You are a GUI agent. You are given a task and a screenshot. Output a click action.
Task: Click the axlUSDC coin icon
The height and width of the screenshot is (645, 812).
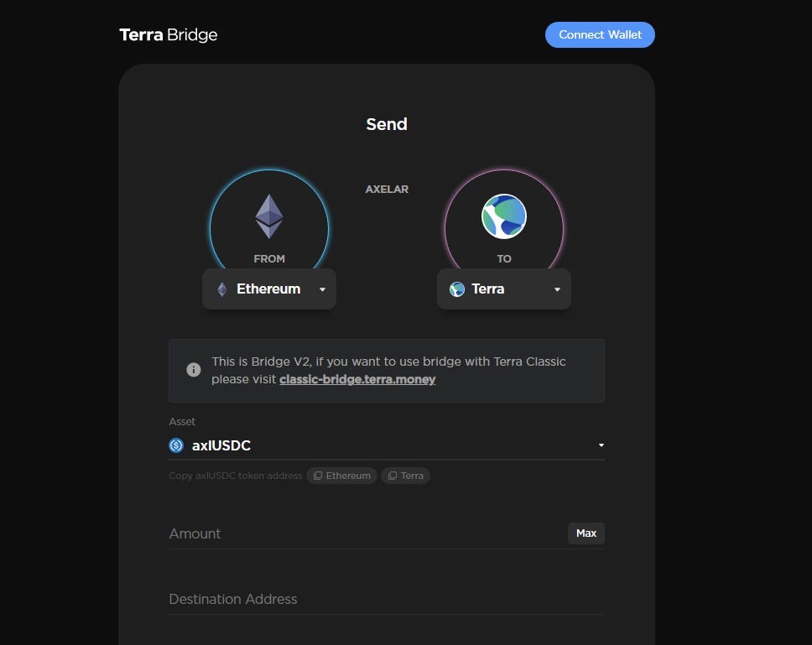(176, 445)
